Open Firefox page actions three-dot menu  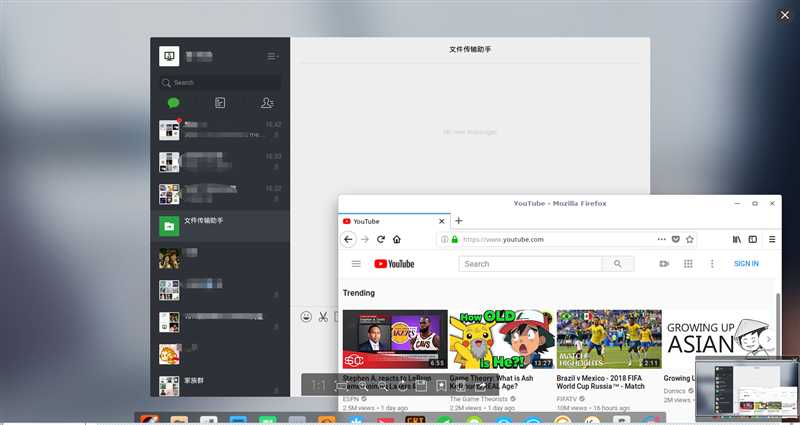(662, 239)
